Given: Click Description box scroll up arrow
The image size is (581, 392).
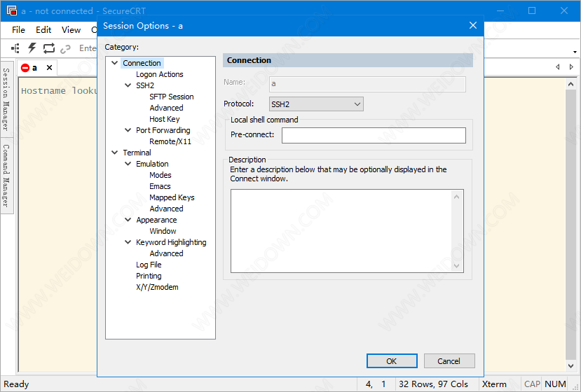Looking at the screenshot, I should click(456, 197).
